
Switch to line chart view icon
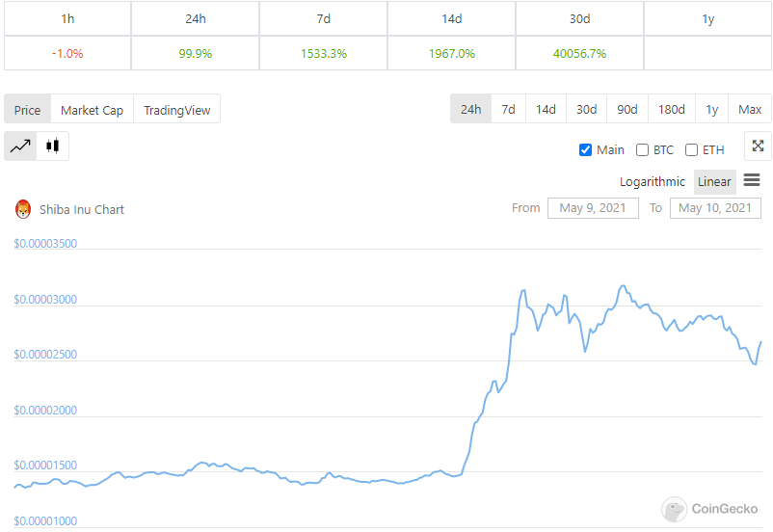click(20, 146)
